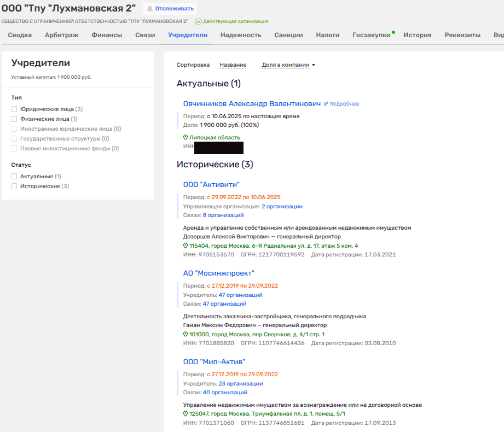504x432 pixels.
Task: Tick the Юридические лица checkbox
Action: click(x=15, y=109)
